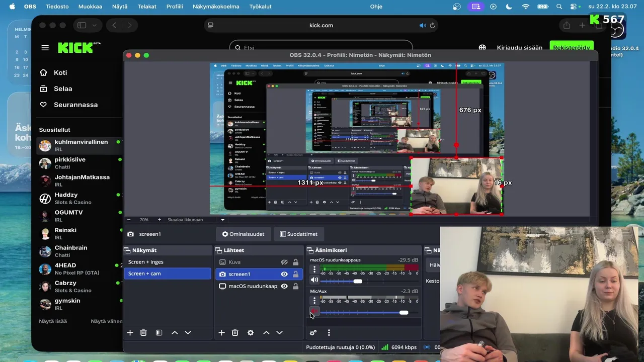Hide screen1 source via eye icon
The image size is (644, 362).
coord(284,274)
